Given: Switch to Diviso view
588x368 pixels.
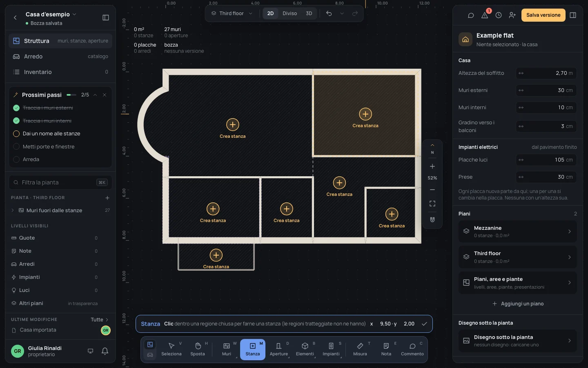Looking at the screenshot, I should point(290,13).
